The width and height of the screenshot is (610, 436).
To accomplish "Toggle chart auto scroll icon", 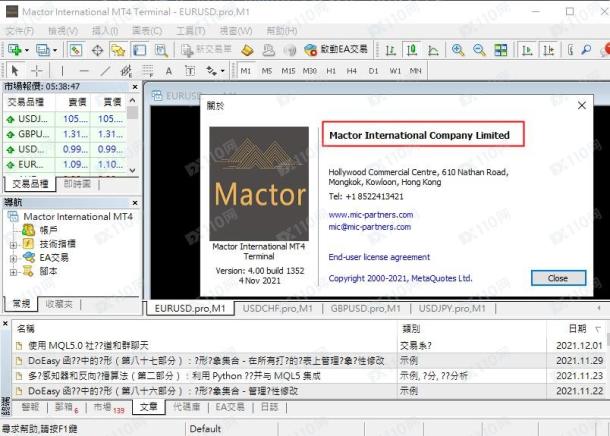I will click(527, 50).
